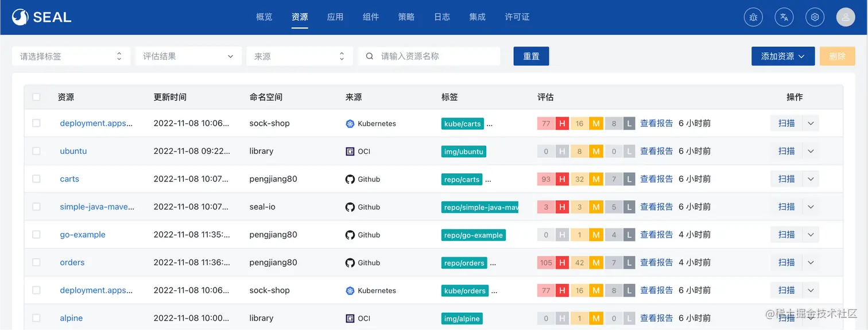The image size is (868, 330).
Task: Switch to the 日志 tab
Action: click(442, 17)
